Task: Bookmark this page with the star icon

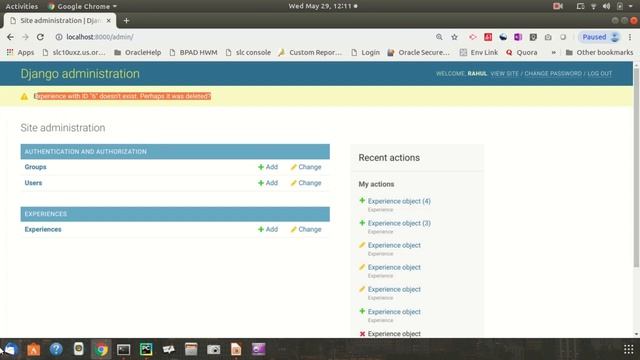Action: (454, 37)
